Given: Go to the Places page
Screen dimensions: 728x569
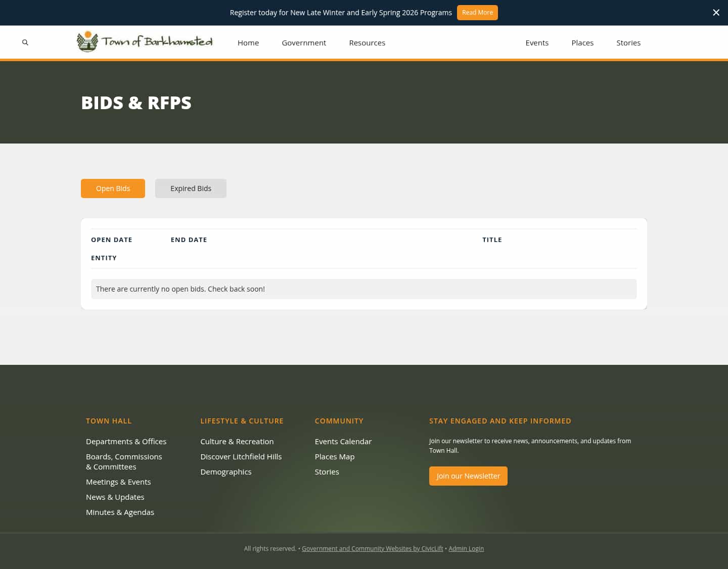Looking at the screenshot, I should point(582,42).
